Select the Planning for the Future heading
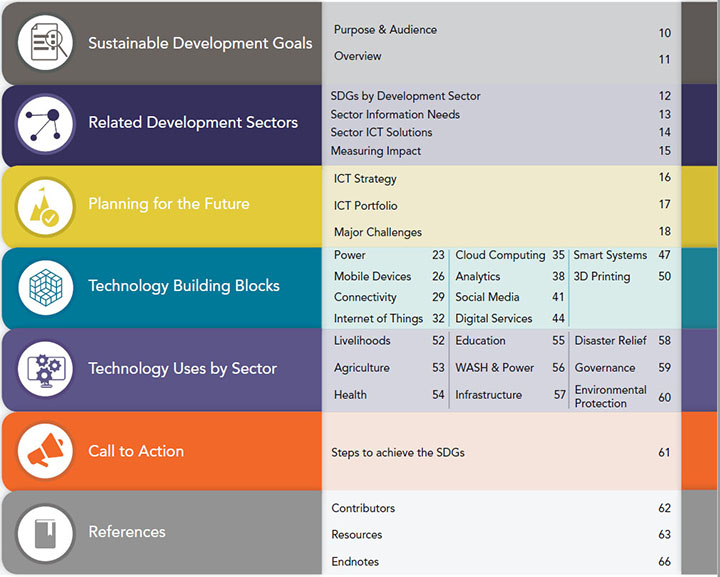The image size is (720, 577). pyautogui.click(x=169, y=204)
